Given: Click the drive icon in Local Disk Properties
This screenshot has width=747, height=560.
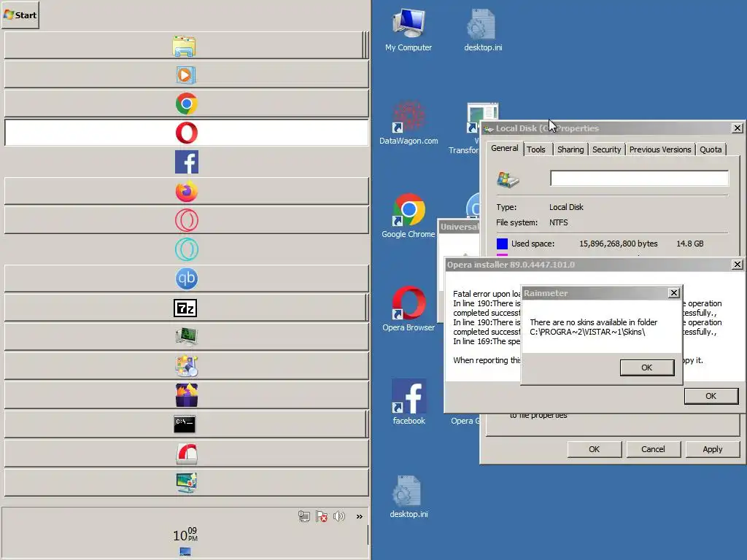Looking at the screenshot, I should pos(508,179).
